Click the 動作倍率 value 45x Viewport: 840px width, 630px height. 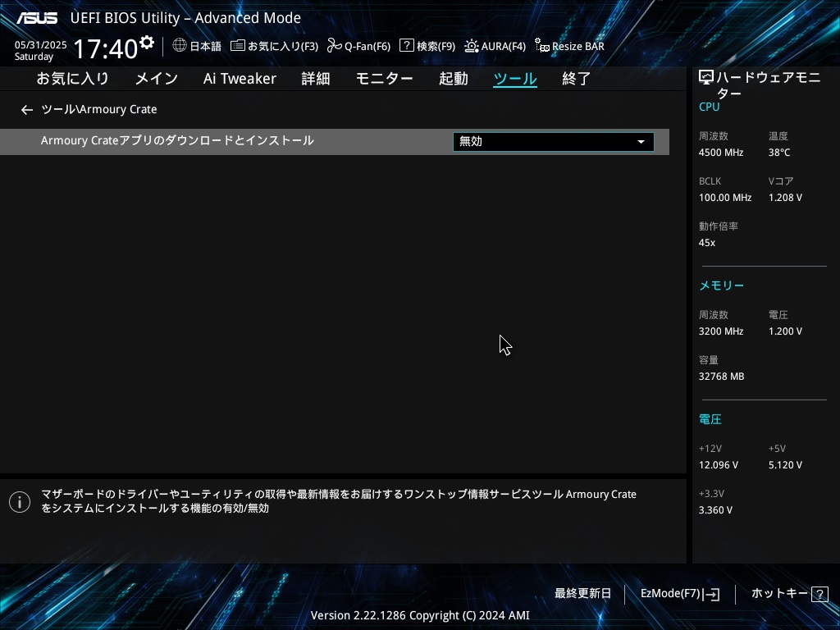click(706, 243)
